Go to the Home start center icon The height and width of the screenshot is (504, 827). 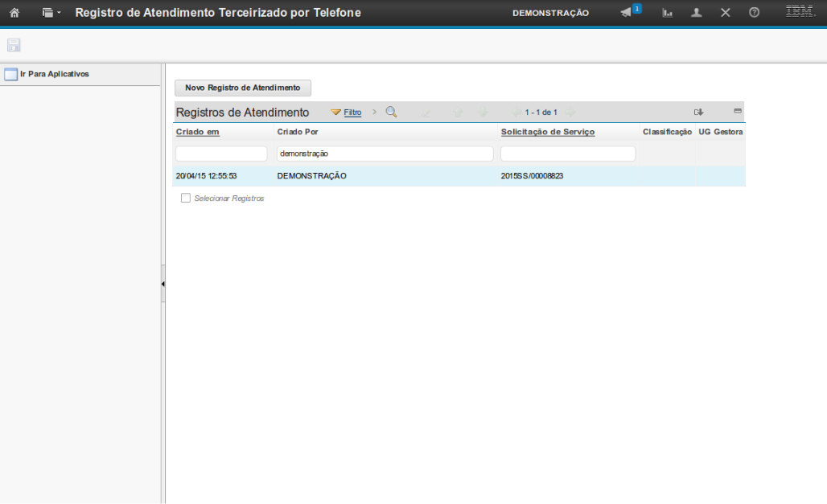14,14
